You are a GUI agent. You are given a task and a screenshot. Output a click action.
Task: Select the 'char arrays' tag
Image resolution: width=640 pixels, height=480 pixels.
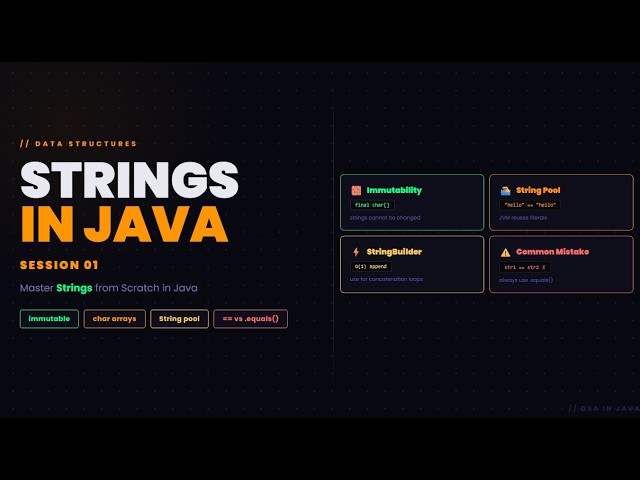pos(114,319)
